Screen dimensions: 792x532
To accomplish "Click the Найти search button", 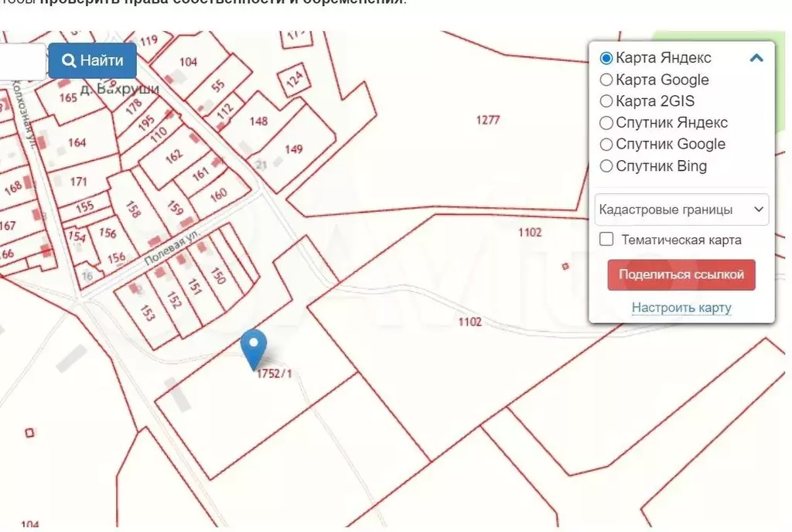I will point(93,60).
